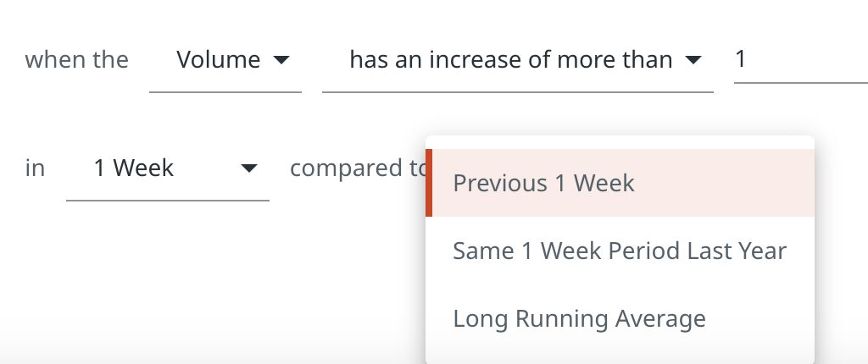
Task: Click the red selection bar on Previous 1 Week
Action: [x=429, y=183]
